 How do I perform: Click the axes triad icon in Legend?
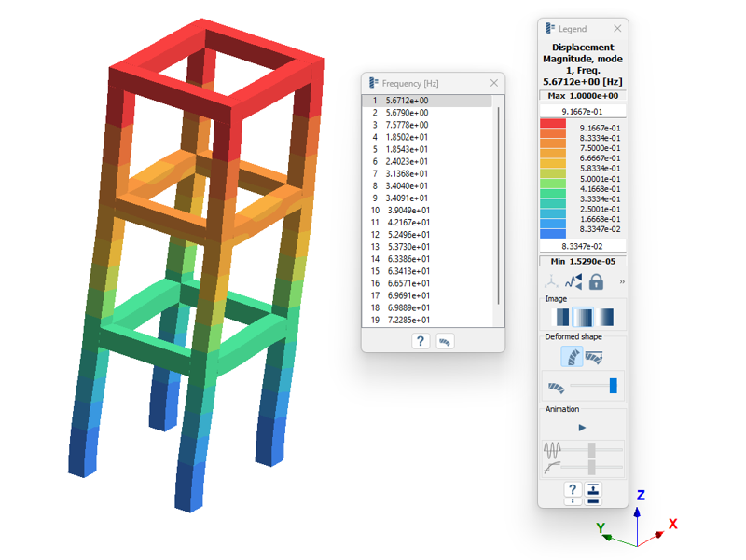[x=552, y=281]
